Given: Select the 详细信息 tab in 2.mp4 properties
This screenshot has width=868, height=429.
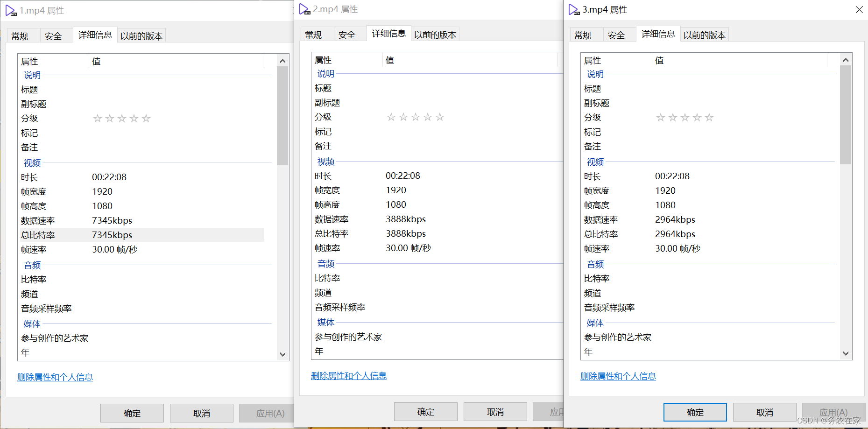Looking at the screenshot, I should tap(389, 34).
